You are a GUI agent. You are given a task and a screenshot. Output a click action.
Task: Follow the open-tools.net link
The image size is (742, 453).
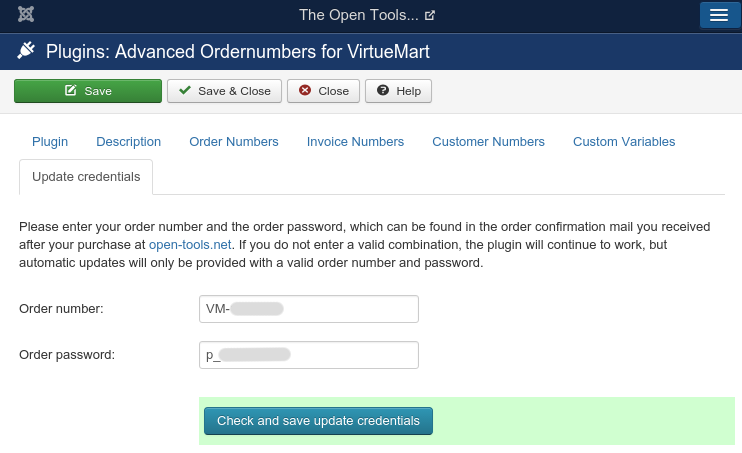(x=190, y=245)
